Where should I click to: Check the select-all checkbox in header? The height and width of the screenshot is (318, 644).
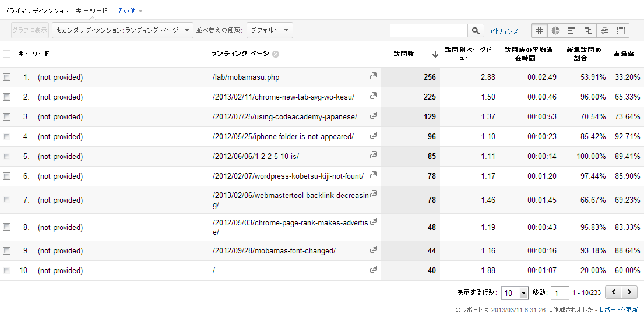click(7, 54)
